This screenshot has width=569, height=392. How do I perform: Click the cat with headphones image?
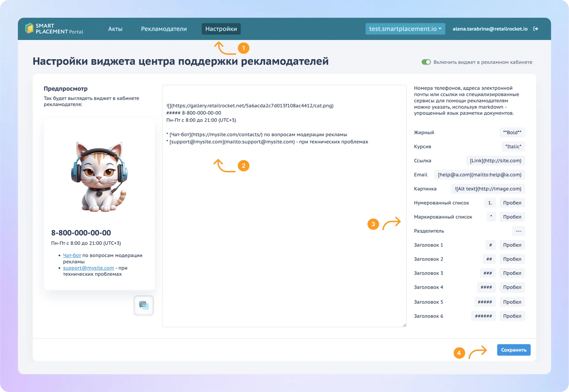coord(99,177)
